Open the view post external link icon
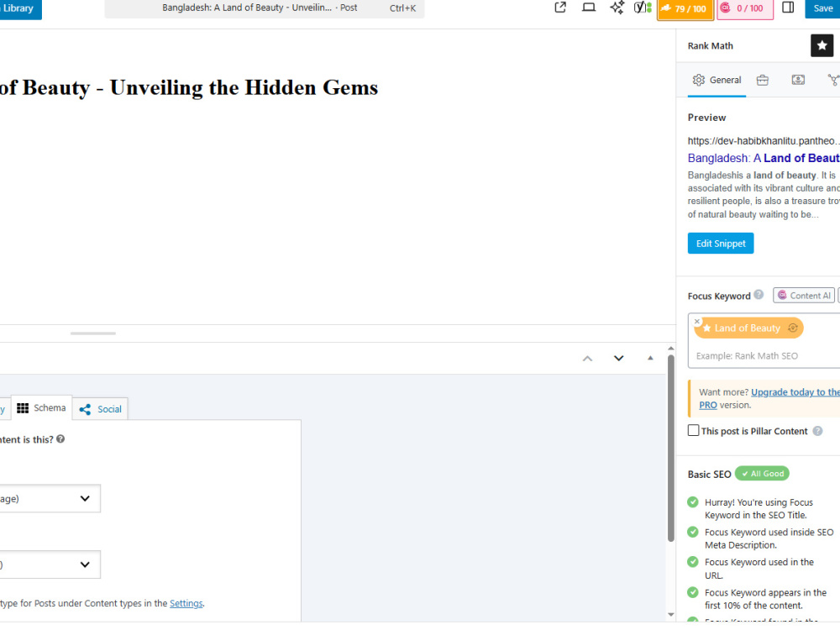840x630 pixels. coord(559,8)
